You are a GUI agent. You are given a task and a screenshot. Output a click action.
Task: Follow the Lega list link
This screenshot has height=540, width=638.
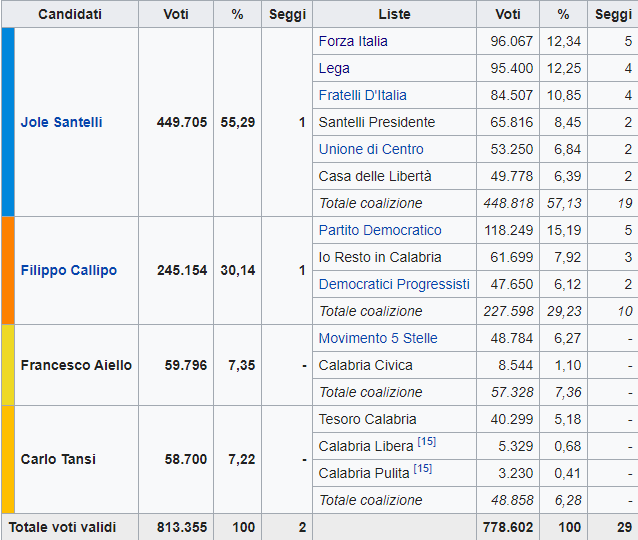click(x=334, y=68)
